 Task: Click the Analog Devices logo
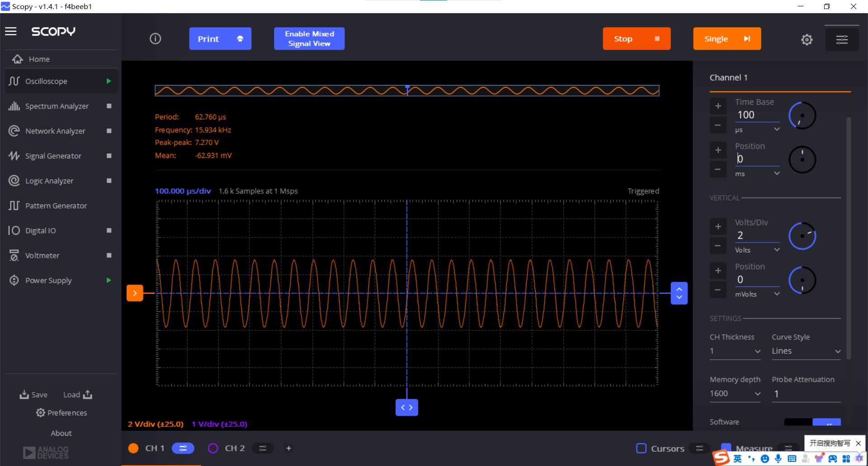point(46,452)
